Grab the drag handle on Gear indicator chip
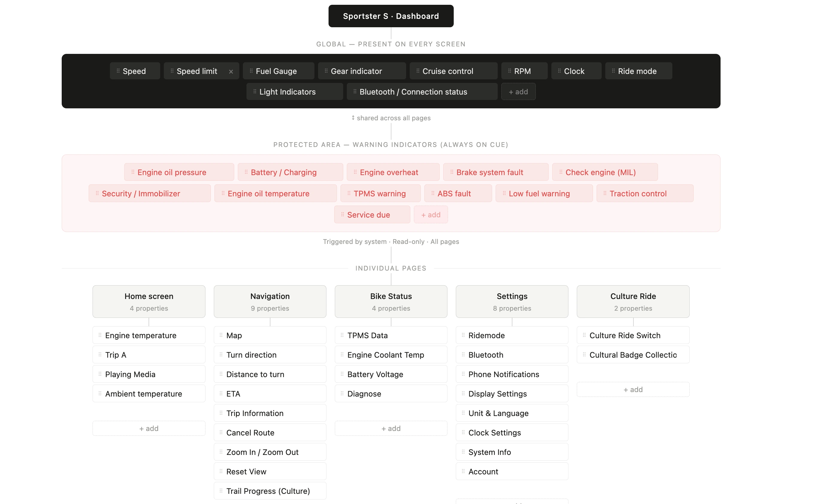817x504 pixels. (326, 71)
